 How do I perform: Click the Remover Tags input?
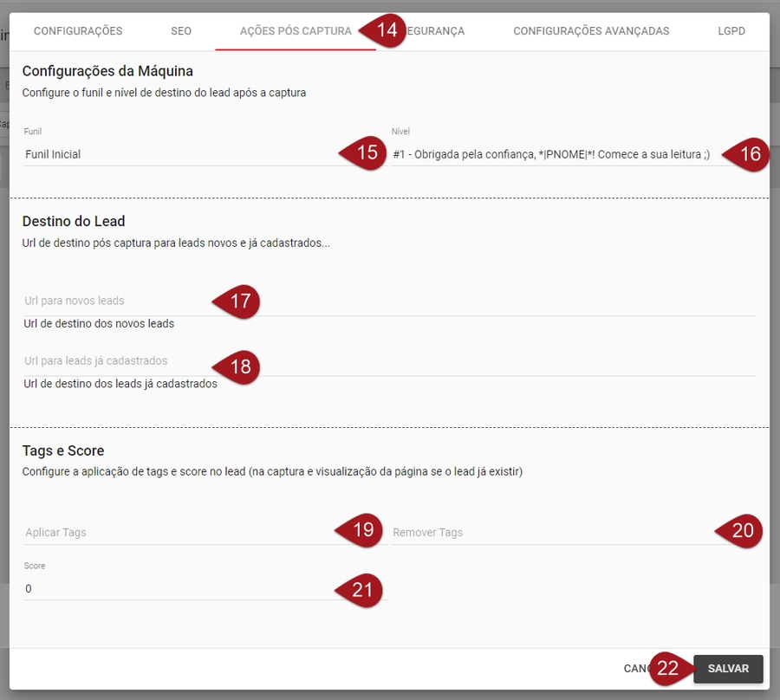pyautogui.click(x=546, y=532)
